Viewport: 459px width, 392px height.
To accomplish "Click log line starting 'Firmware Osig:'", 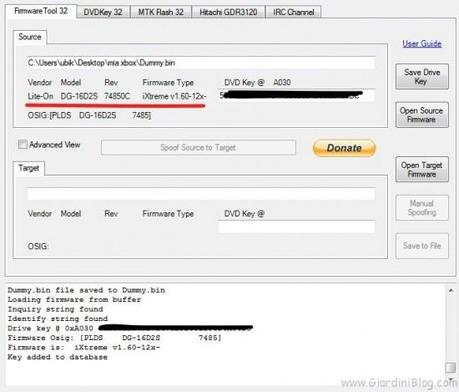I will (114, 338).
